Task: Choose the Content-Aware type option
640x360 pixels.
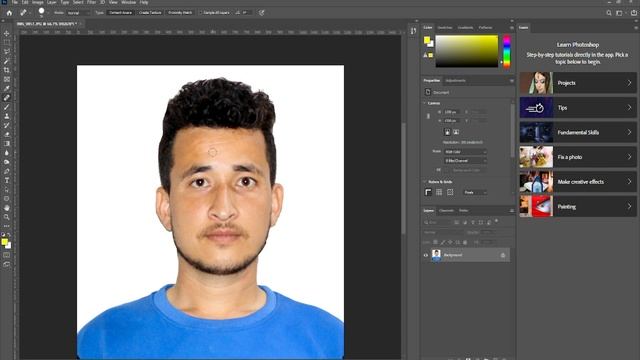Action: click(x=120, y=13)
